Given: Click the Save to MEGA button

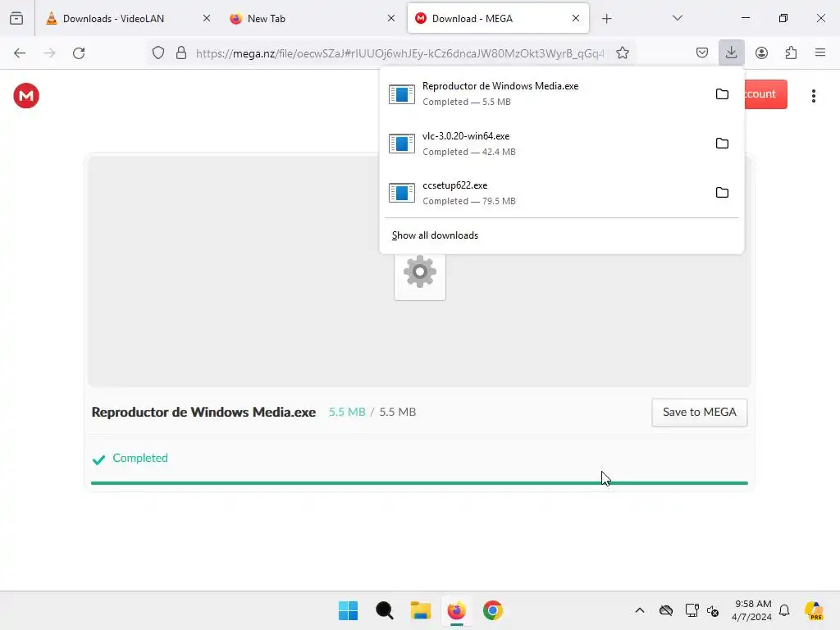Looking at the screenshot, I should tap(699, 413).
